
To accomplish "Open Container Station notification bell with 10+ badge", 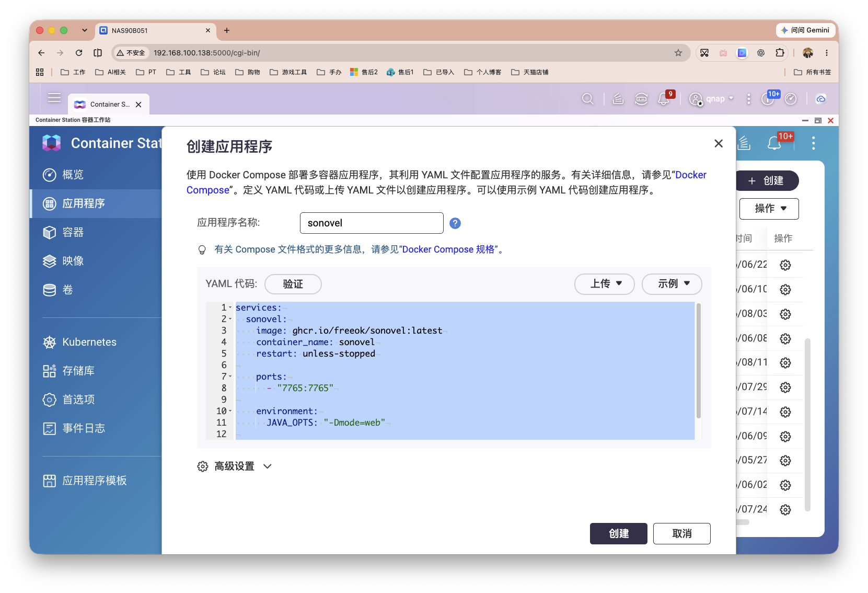I will [776, 142].
